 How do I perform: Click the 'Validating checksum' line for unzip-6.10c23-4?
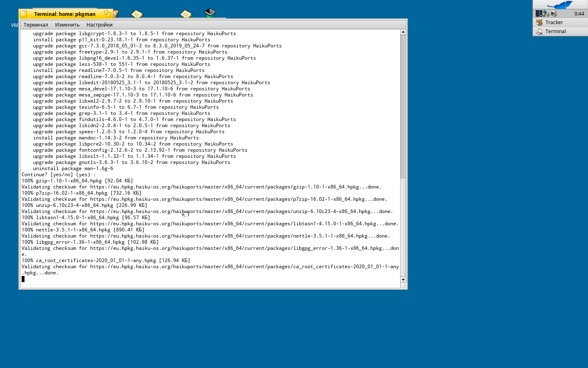[207, 211]
